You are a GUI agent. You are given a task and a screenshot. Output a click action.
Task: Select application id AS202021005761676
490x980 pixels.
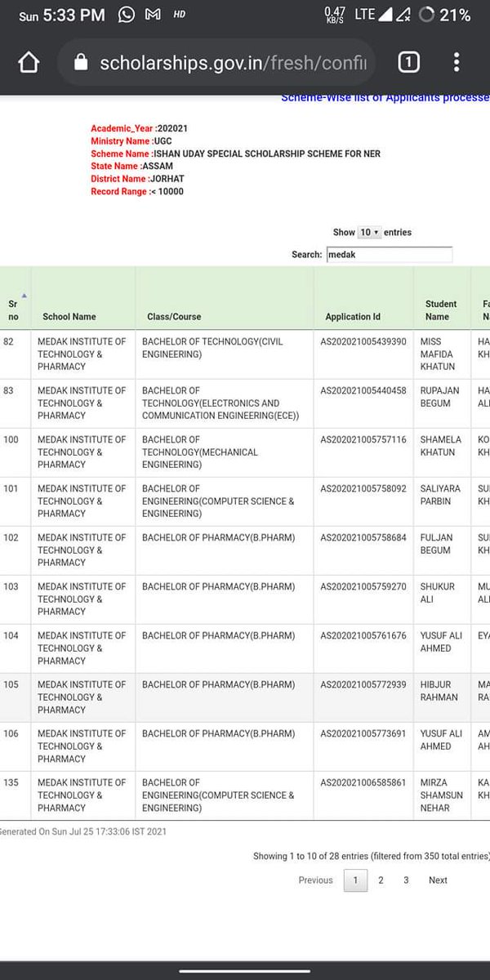pos(363,635)
